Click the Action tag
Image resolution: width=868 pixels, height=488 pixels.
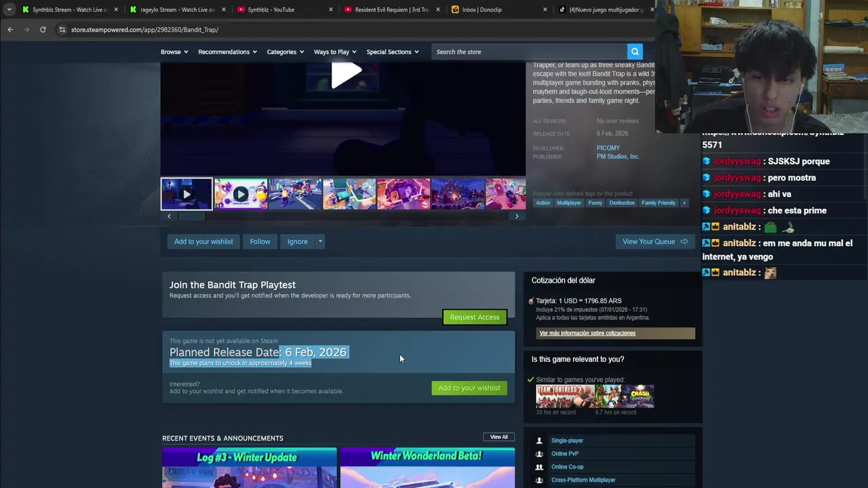point(543,203)
